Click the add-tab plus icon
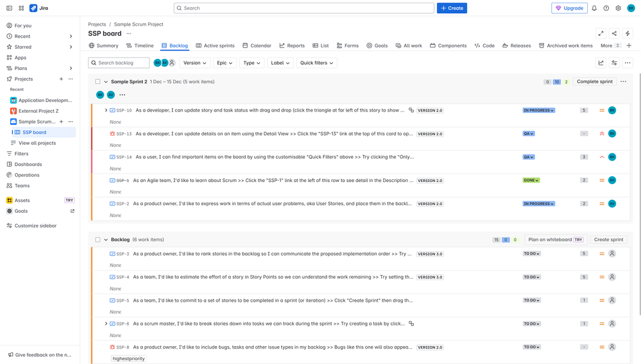Screen dimensions: 641x364 (x=629, y=45)
